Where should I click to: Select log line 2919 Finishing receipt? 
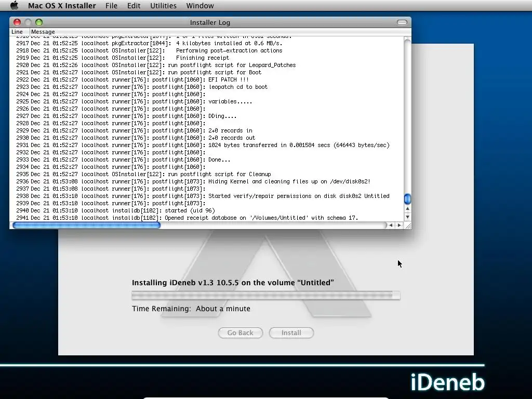[x=207, y=58]
